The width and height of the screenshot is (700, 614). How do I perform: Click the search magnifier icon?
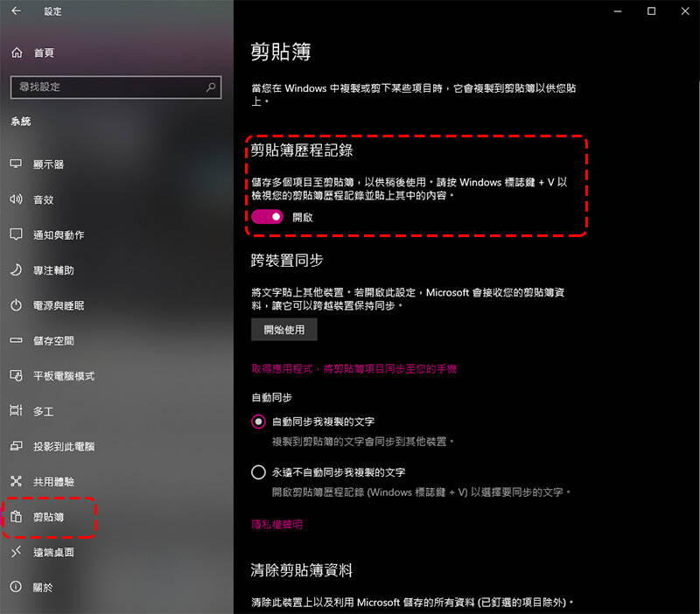pos(211,87)
